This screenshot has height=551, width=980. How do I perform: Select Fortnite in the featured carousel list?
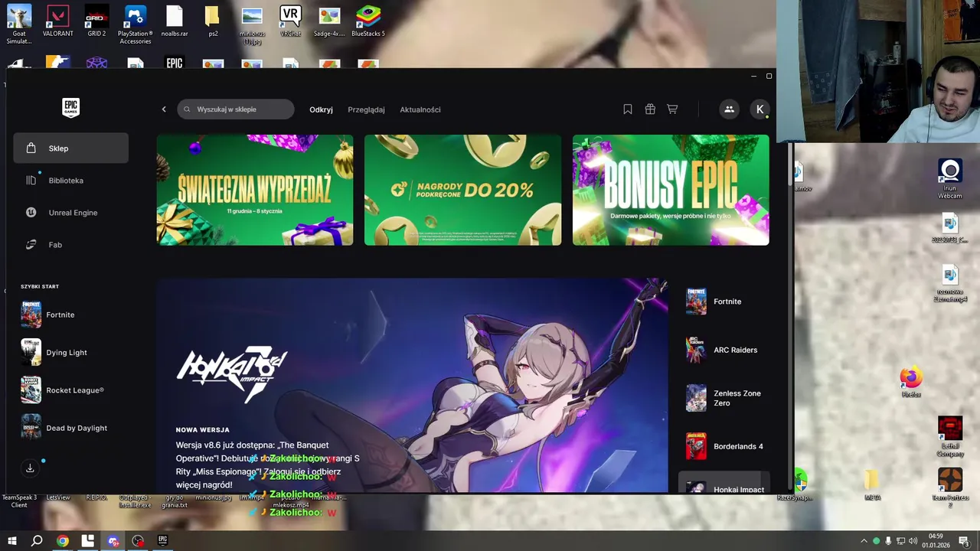pos(724,302)
